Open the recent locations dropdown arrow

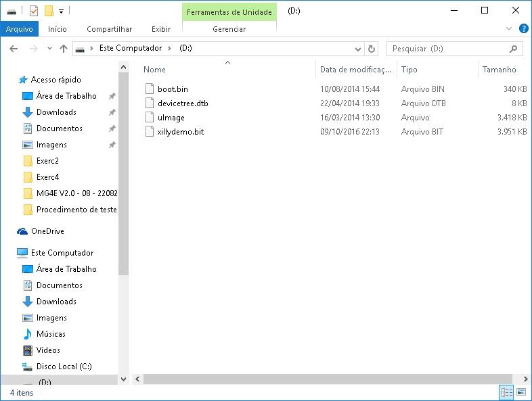tap(49, 49)
